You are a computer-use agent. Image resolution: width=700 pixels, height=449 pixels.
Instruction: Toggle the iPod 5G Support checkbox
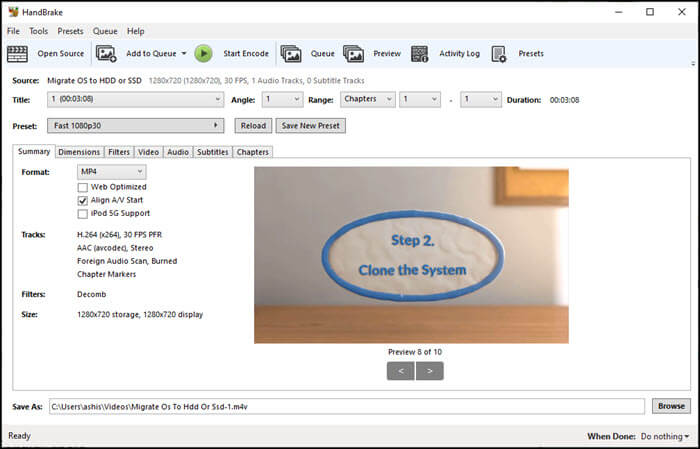point(83,213)
